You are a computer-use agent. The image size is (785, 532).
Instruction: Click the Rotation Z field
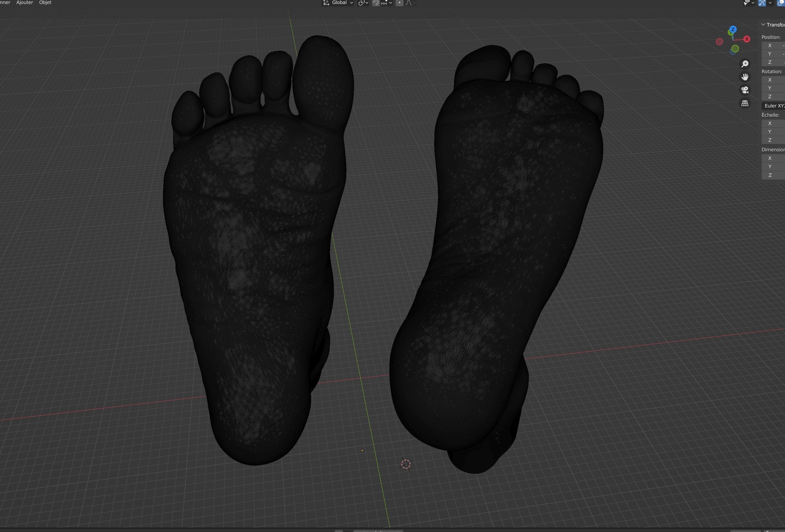tap(773, 97)
